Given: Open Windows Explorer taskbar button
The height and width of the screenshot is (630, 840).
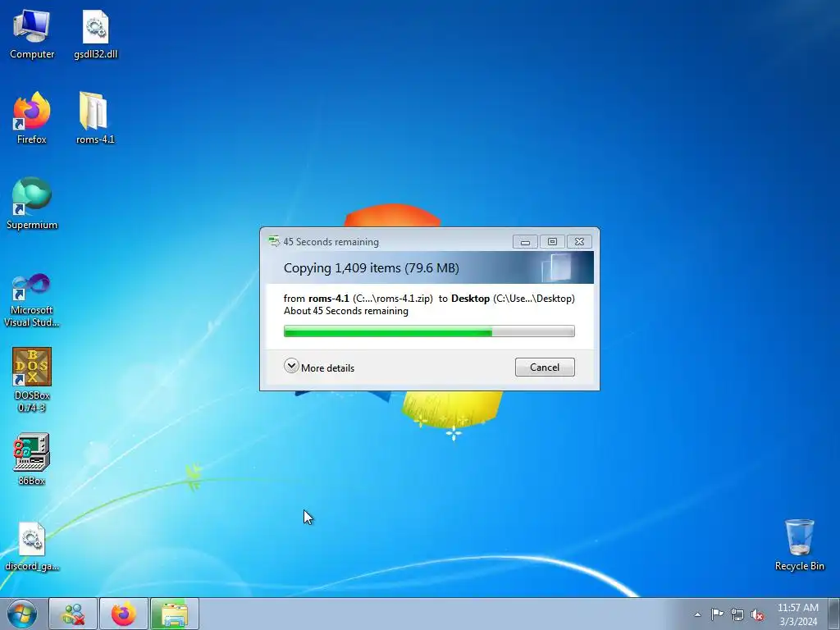Looking at the screenshot, I should pyautogui.click(x=174, y=614).
